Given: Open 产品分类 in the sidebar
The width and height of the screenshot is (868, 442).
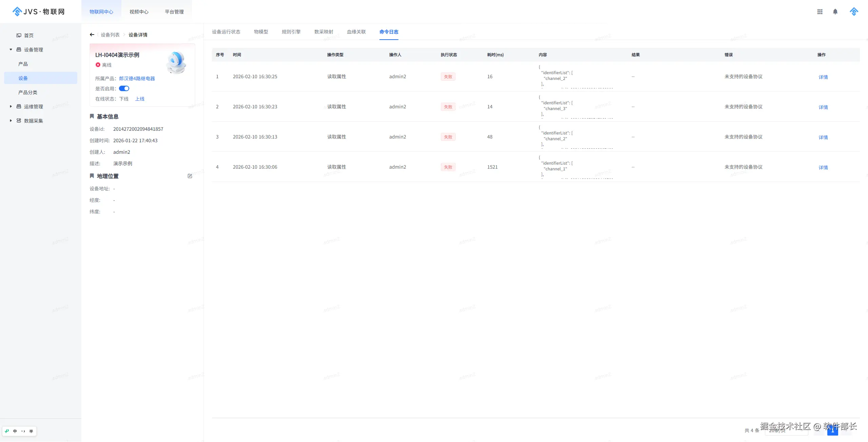Looking at the screenshot, I should (28, 92).
